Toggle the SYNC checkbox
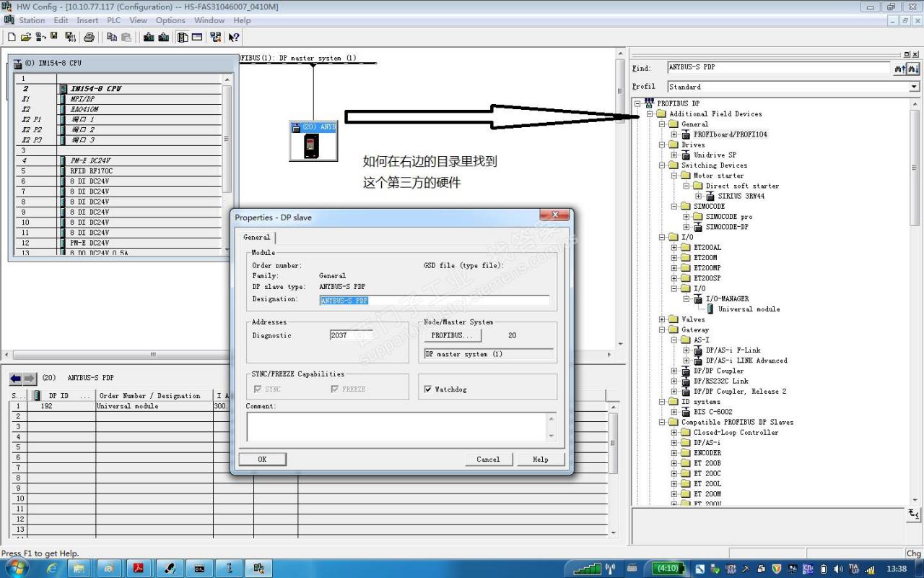Viewport: 924px width, 578px height. (258, 389)
